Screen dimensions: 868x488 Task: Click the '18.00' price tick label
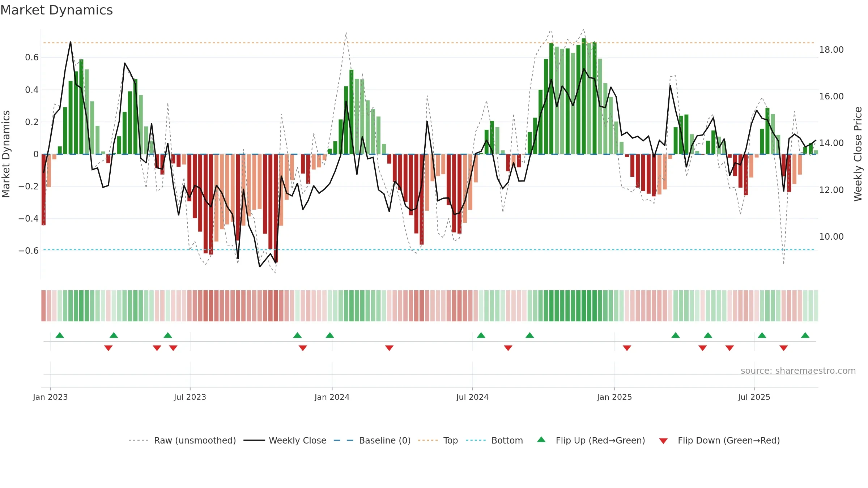(831, 50)
